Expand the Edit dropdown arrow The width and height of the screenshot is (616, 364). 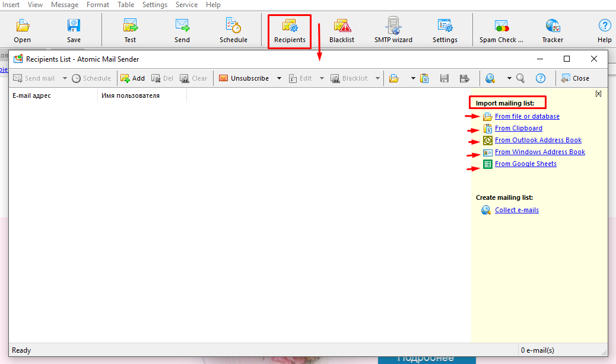[322, 78]
